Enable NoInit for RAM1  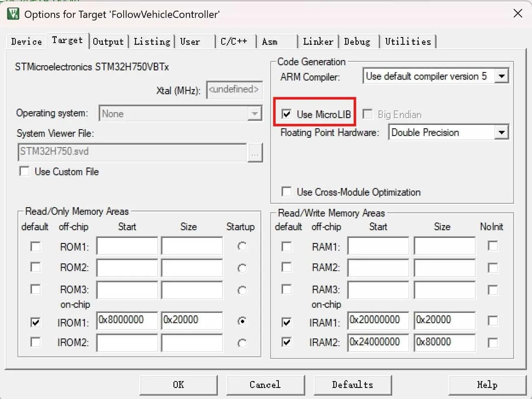coord(493,246)
